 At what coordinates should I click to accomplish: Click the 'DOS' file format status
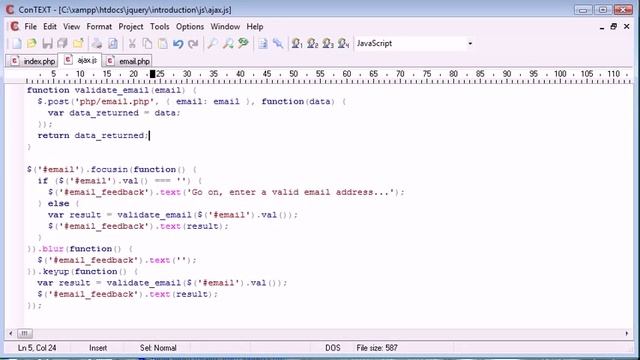pyautogui.click(x=333, y=348)
